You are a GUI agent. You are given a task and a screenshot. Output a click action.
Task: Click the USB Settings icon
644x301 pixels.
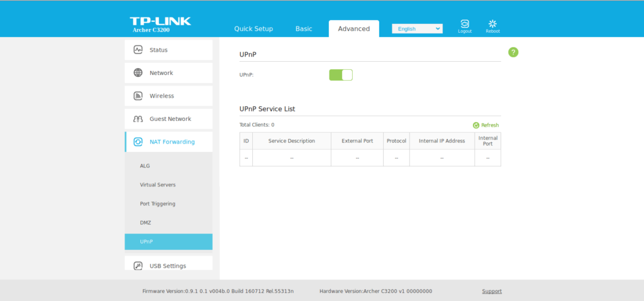click(138, 266)
